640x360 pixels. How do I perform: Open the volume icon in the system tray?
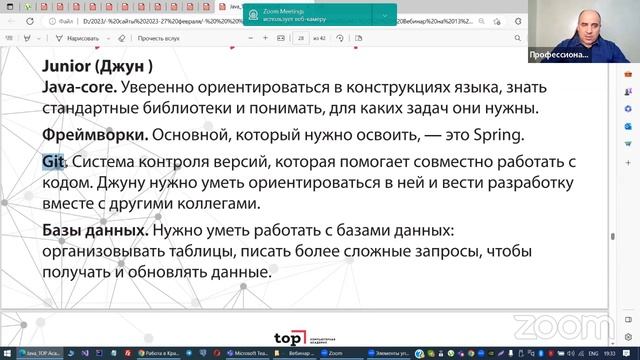pyautogui.click(x=571, y=353)
